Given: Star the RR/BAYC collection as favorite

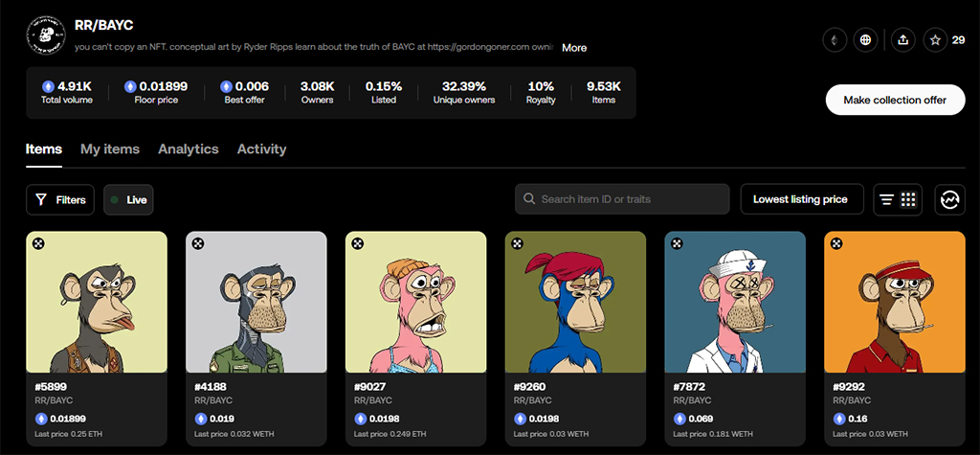Looking at the screenshot, I should 936,40.
